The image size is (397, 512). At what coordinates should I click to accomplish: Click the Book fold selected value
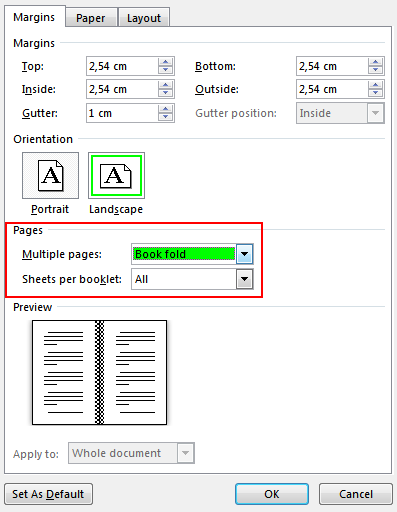[184, 254]
